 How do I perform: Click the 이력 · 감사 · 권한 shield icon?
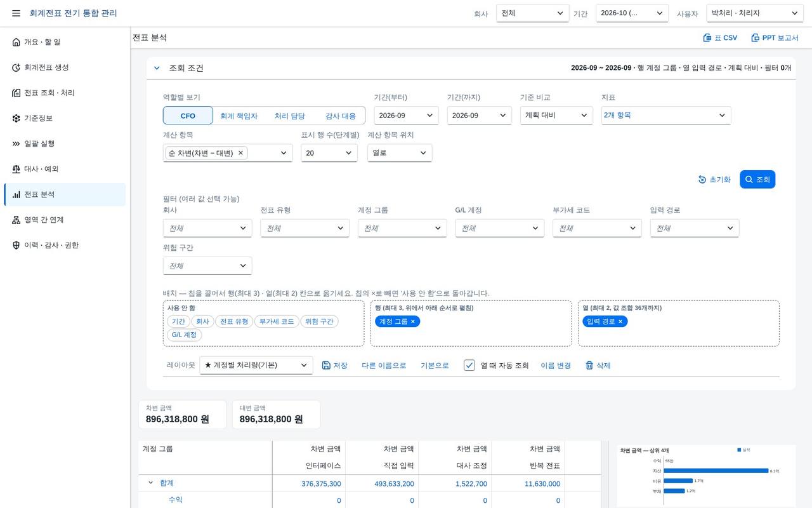point(16,245)
